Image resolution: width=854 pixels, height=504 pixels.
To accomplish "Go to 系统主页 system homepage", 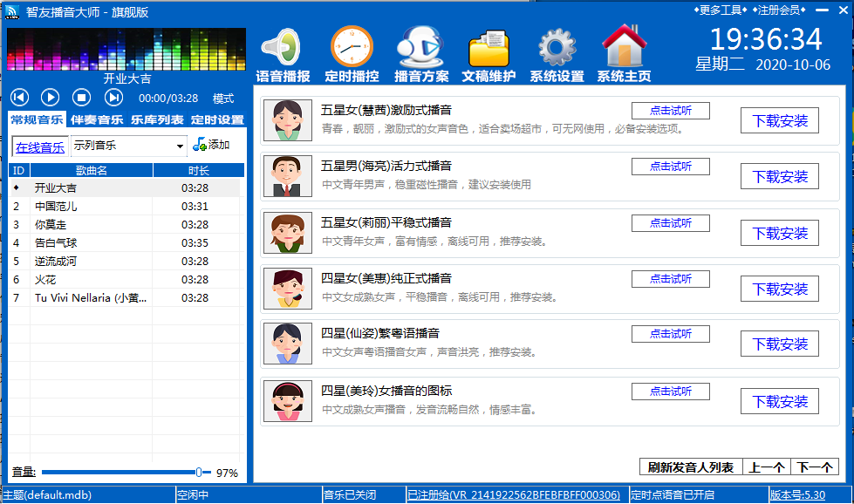I will pyautogui.click(x=624, y=54).
